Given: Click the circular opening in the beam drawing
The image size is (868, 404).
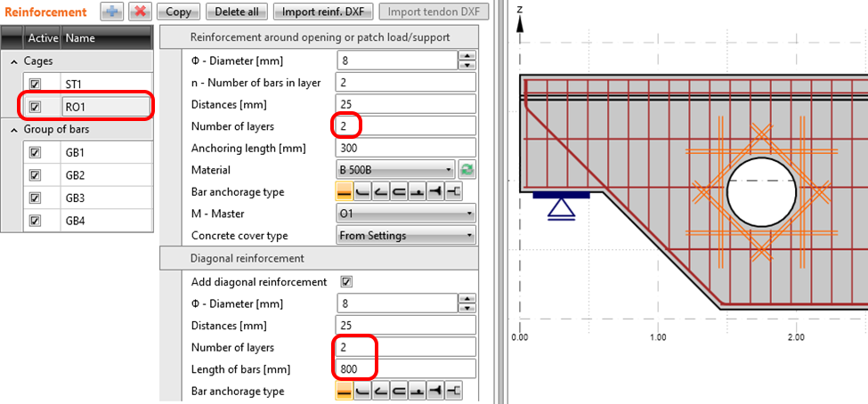Looking at the screenshot, I should click(x=761, y=191).
